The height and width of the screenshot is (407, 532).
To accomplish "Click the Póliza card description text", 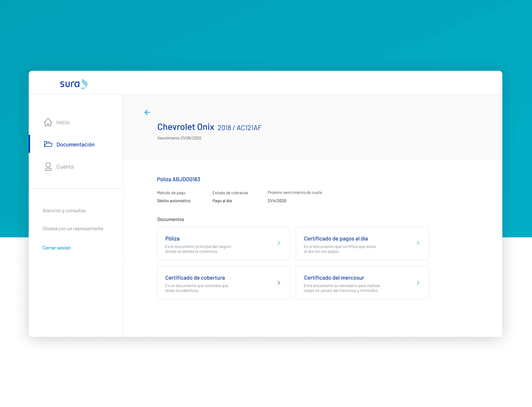I will pos(198,249).
